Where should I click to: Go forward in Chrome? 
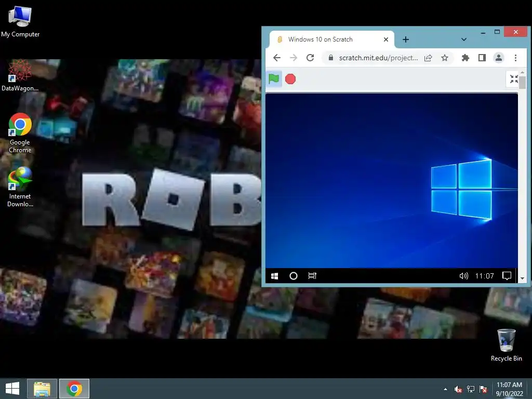(294, 58)
